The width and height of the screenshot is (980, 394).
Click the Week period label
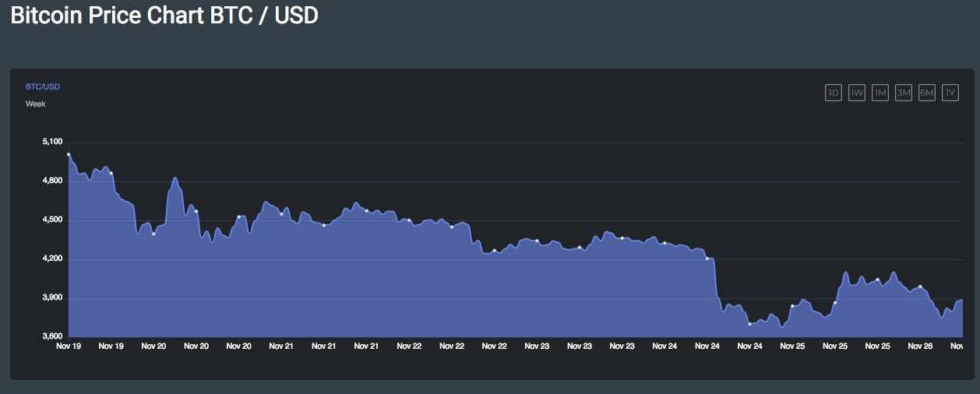36,104
